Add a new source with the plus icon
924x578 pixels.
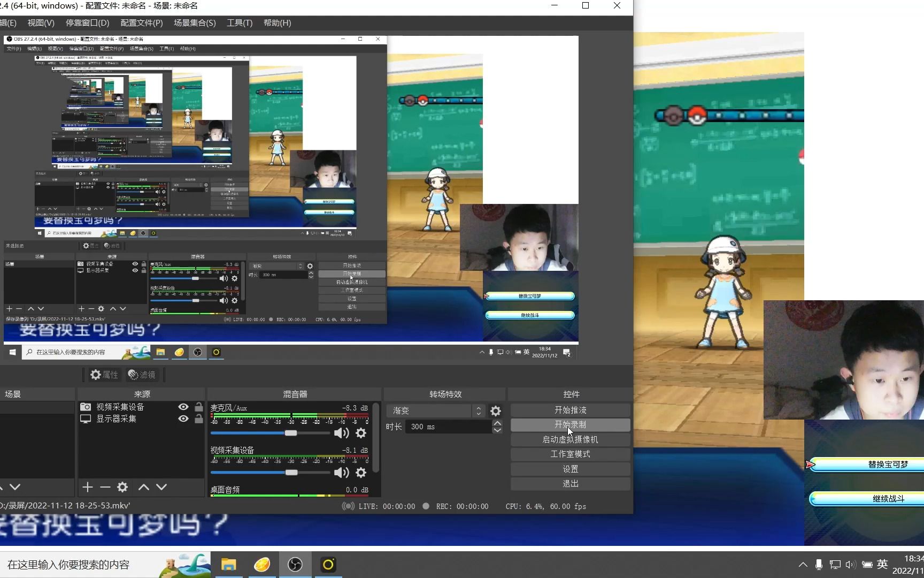click(x=88, y=487)
